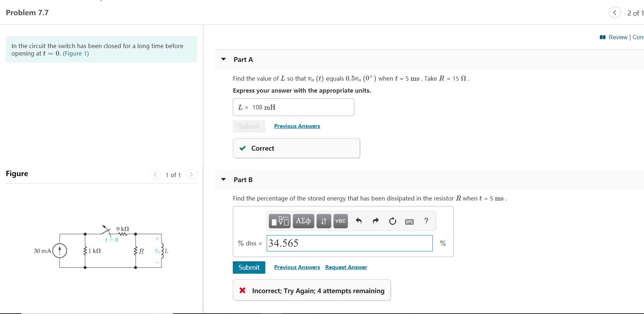Click the subscript/superscript arrows button
Viewport: 644px width, 314px height.
click(324, 221)
